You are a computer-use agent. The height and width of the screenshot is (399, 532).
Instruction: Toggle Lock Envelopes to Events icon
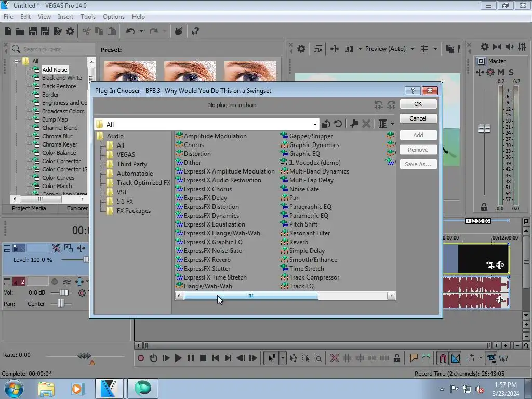point(491,358)
